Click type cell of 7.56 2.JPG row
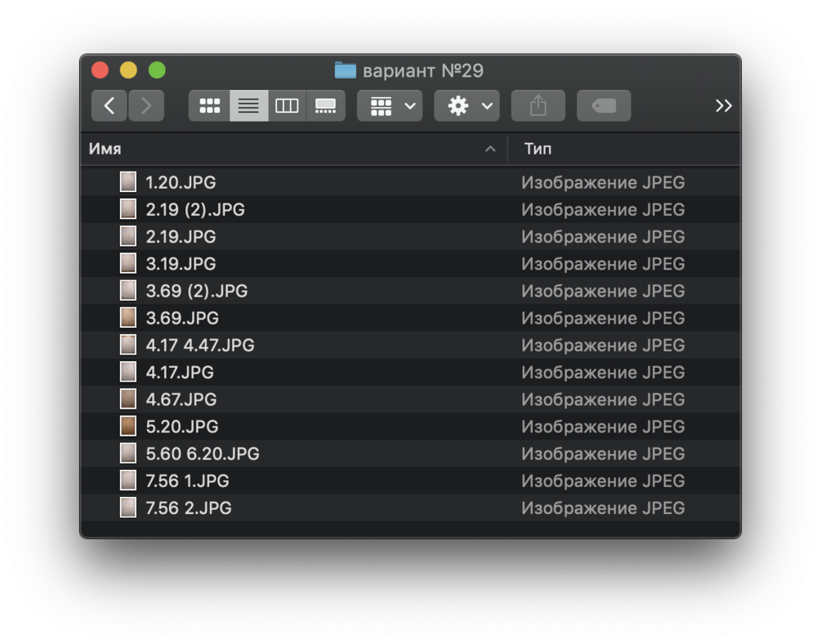 [x=603, y=508]
